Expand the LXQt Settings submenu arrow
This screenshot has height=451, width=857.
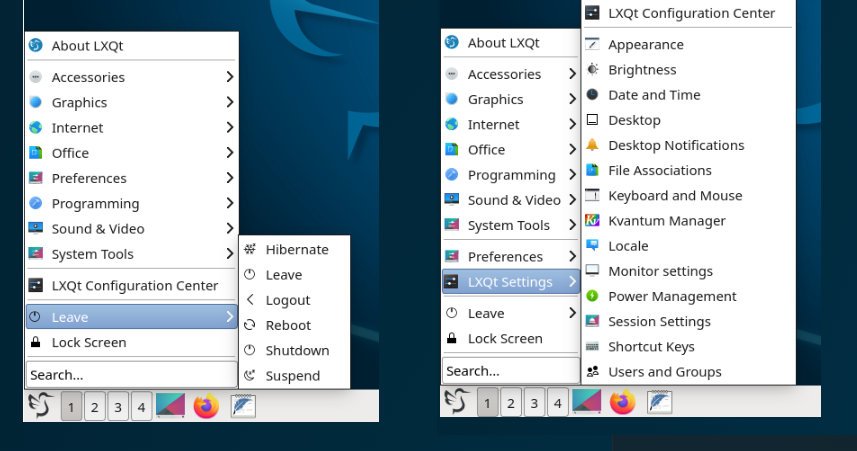(x=571, y=282)
